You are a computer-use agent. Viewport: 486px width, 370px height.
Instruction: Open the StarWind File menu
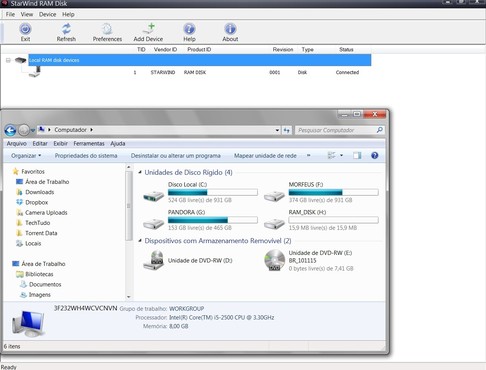coord(10,14)
